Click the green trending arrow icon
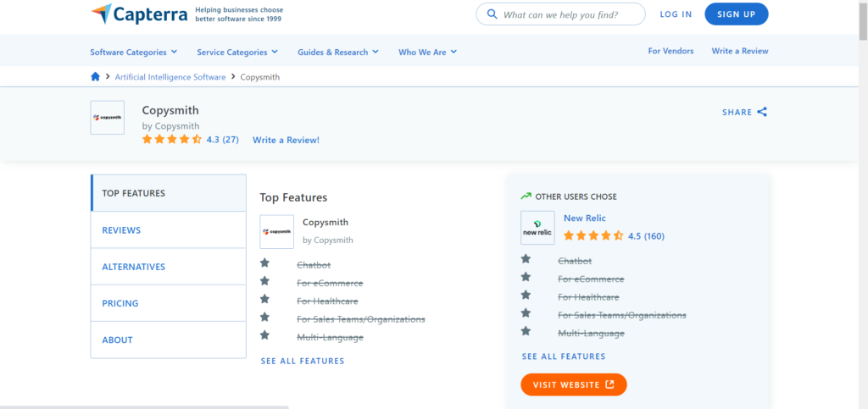 pyautogui.click(x=526, y=196)
